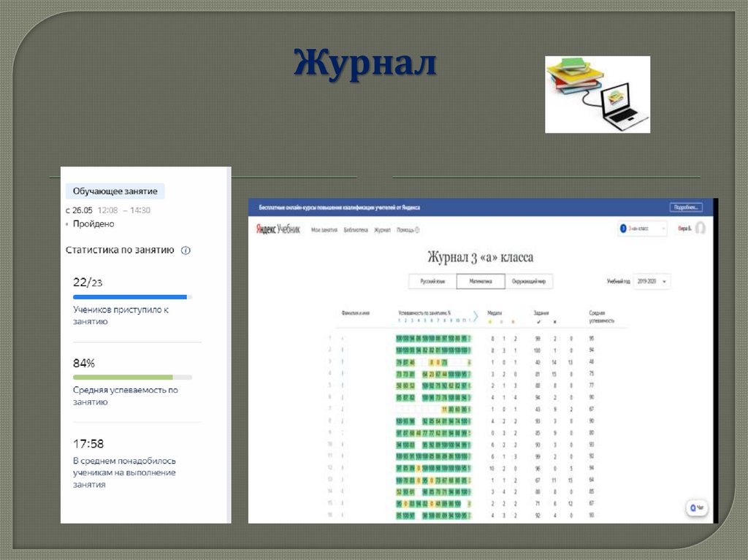748x560 pixels.
Task: Open Мои занятия in the top menu
Action: (x=324, y=230)
